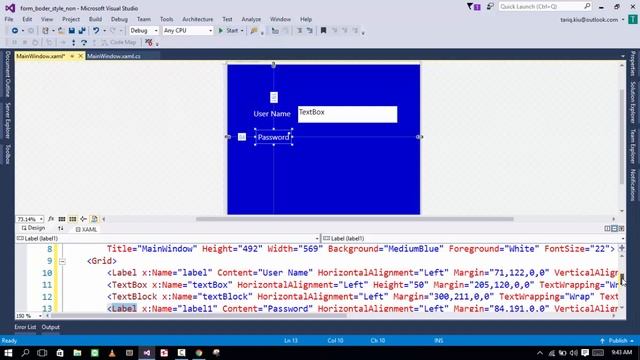This screenshot has width=640, height=360.
Task: Open the Server Explorer side panel
Action: (x=7, y=120)
